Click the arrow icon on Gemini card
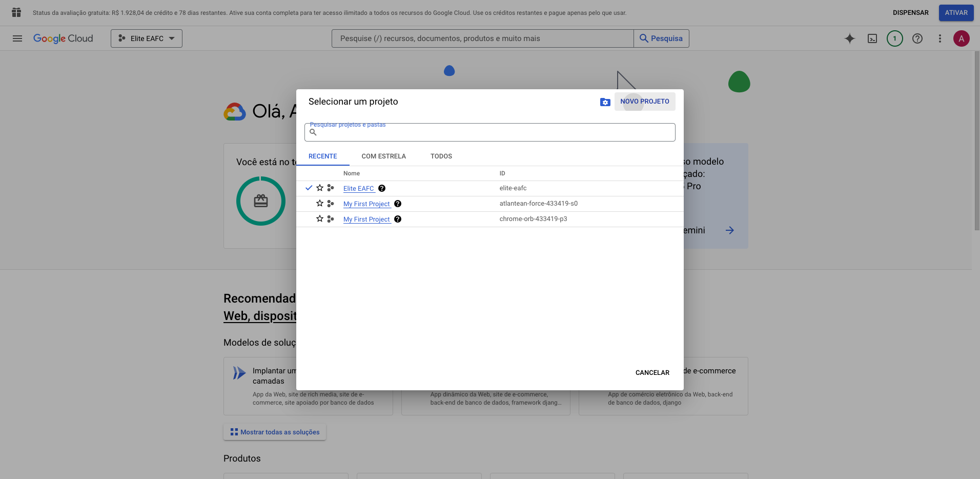980x479 pixels. (730, 230)
